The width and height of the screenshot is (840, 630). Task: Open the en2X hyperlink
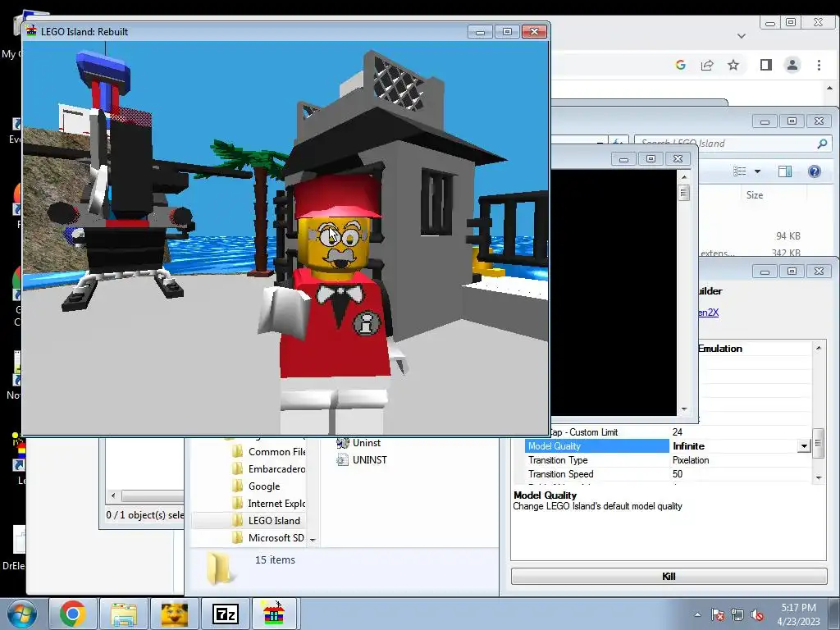pyautogui.click(x=709, y=313)
